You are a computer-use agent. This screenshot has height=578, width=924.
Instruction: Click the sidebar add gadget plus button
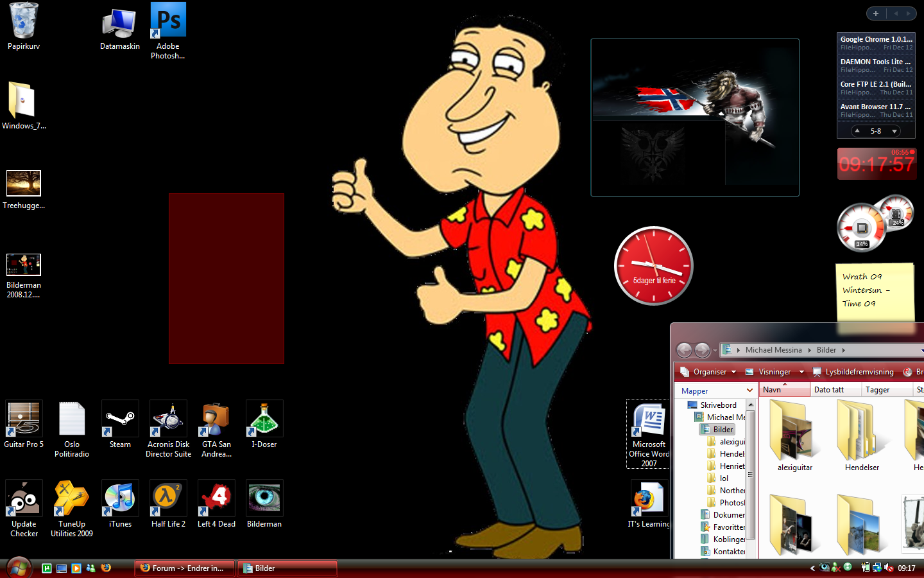(876, 13)
